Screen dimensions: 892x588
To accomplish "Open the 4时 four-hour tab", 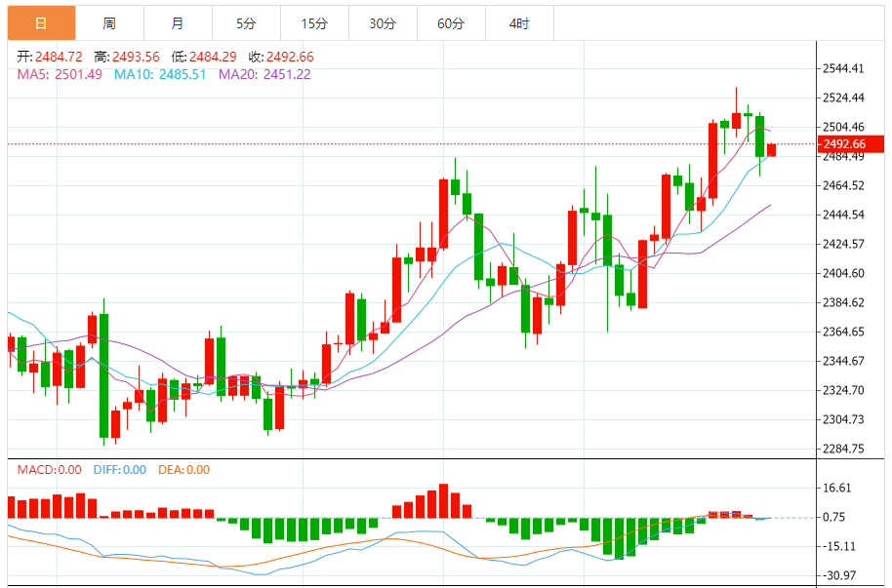I will [x=519, y=23].
